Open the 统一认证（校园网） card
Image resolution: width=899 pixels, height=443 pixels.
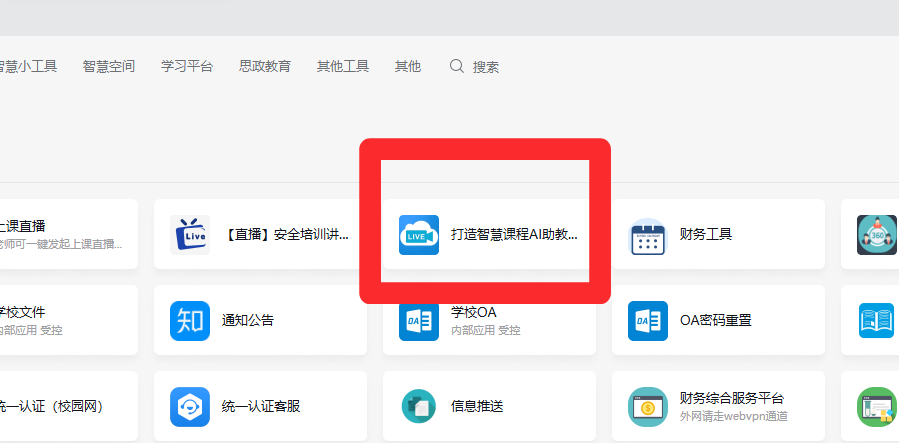pos(60,406)
